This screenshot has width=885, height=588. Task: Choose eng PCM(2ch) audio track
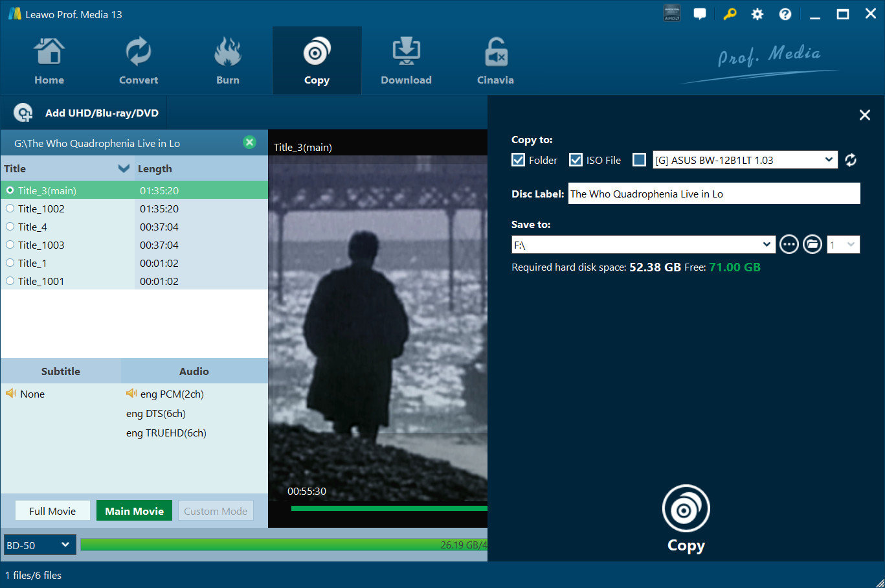click(172, 394)
